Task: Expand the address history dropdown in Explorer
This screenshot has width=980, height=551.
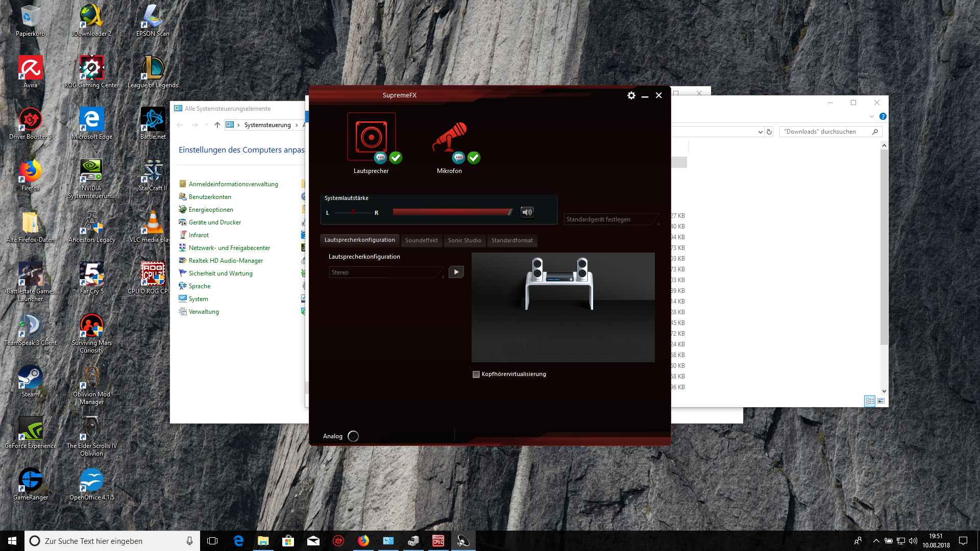Action: pos(760,132)
